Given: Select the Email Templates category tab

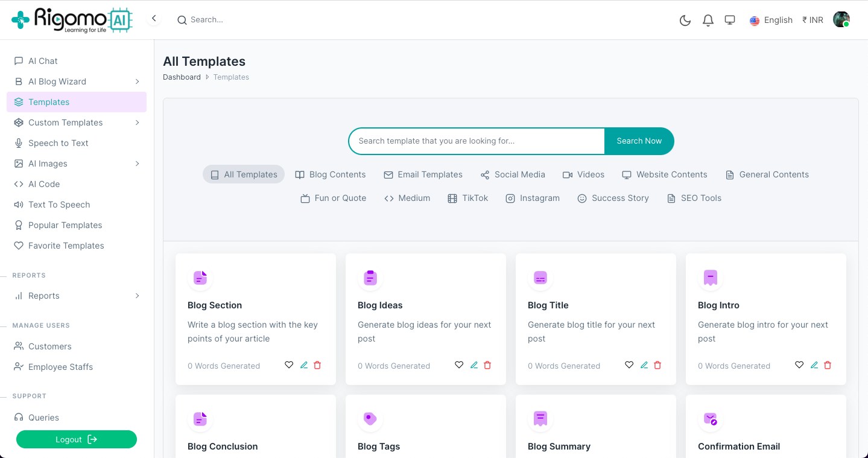Looking at the screenshot, I should [x=423, y=174].
